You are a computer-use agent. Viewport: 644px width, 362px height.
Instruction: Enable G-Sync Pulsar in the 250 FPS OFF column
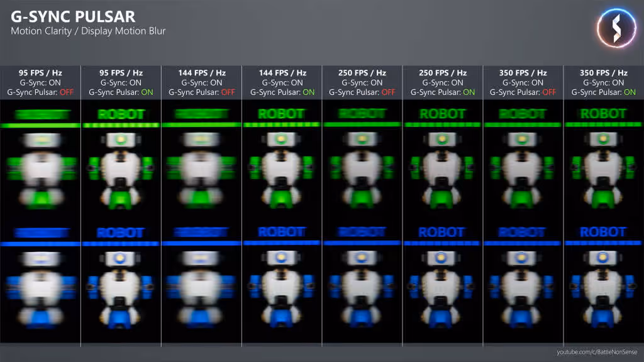click(362, 92)
